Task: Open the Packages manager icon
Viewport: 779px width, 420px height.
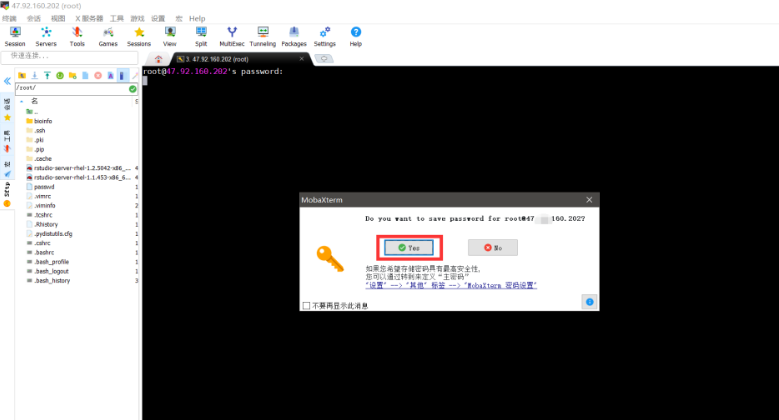Action: coord(294,36)
